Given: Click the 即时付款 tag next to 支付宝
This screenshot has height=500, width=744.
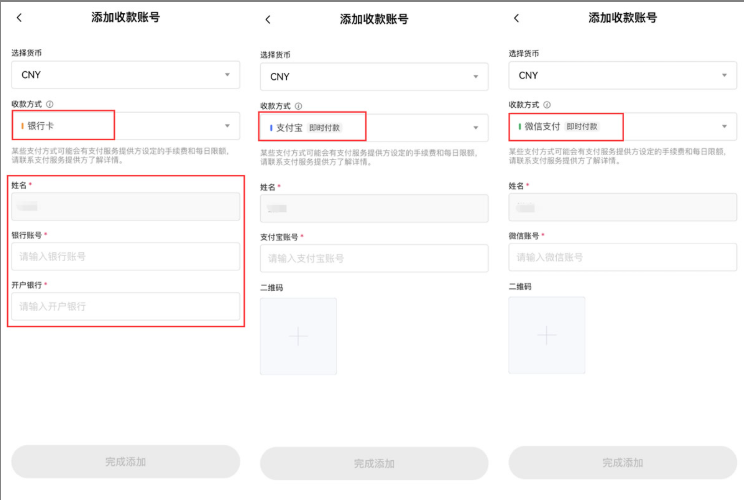Looking at the screenshot, I should click(x=325, y=128).
